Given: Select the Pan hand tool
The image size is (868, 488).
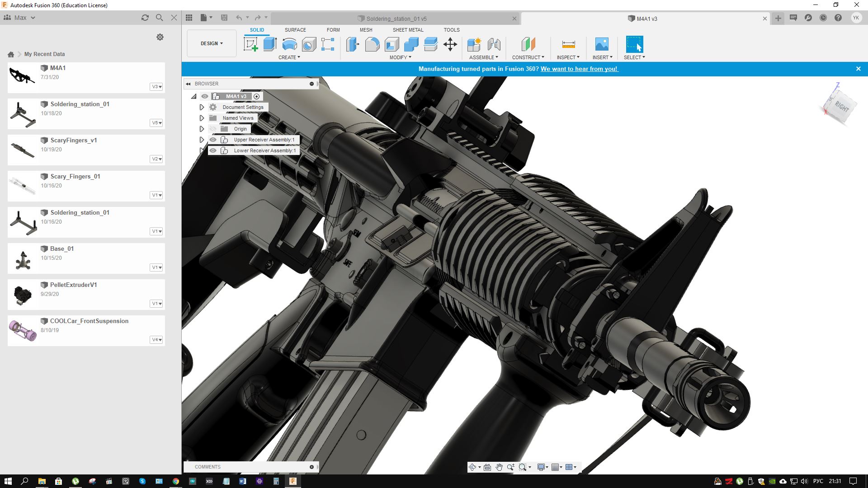Looking at the screenshot, I should click(x=499, y=467).
